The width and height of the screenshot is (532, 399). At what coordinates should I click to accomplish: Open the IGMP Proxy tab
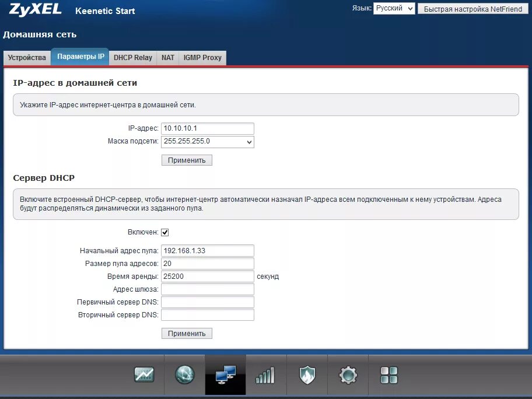(x=202, y=57)
